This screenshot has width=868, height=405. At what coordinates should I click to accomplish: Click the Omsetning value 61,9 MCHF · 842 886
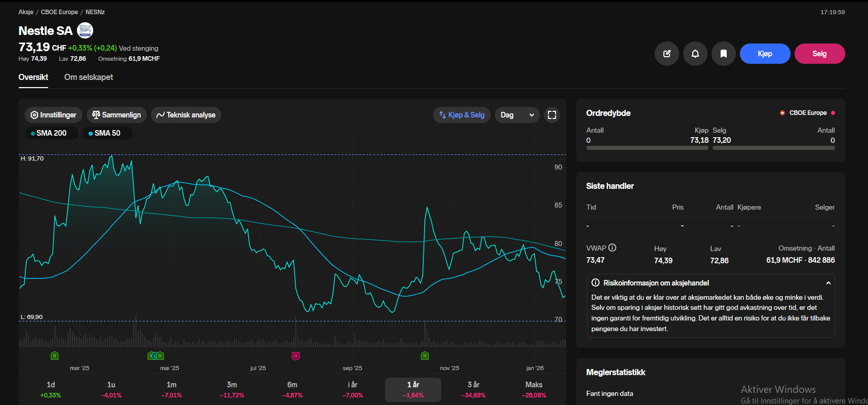click(801, 260)
